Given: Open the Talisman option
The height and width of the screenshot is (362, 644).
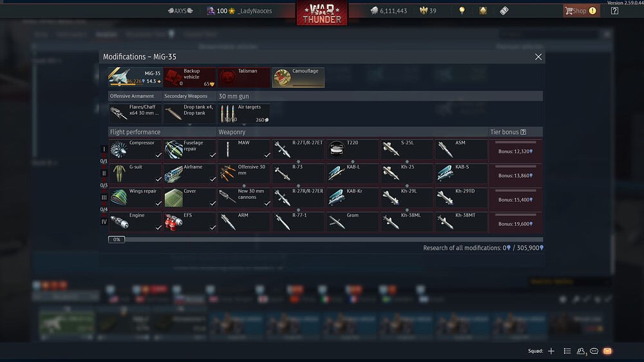Looking at the screenshot, I should point(244,77).
